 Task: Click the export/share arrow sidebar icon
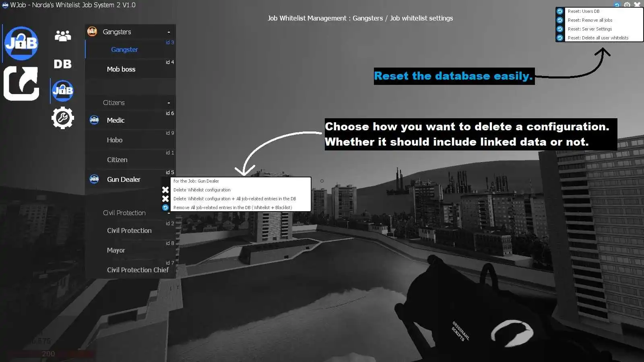(21, 83)
